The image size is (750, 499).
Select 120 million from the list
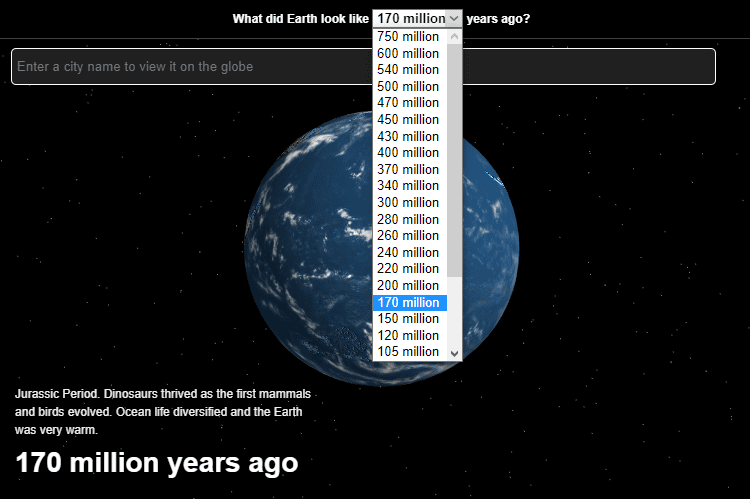coord(410,335)
